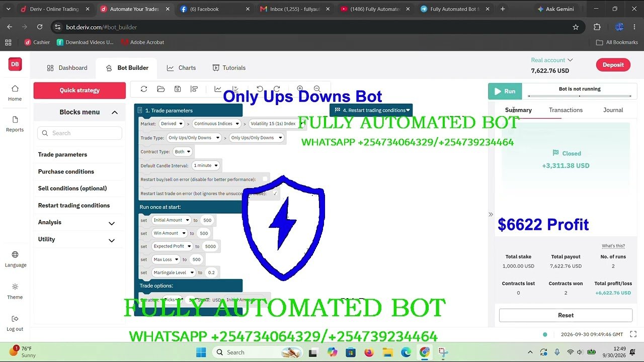Open Home in the left sidebar
This screenshot has height=362, width=644.
point(15,93)
